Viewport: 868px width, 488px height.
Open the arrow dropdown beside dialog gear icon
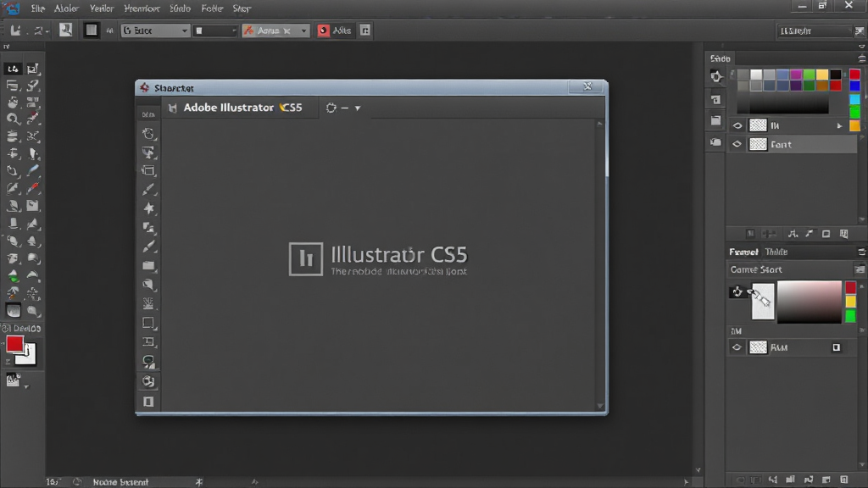[358, 108]
